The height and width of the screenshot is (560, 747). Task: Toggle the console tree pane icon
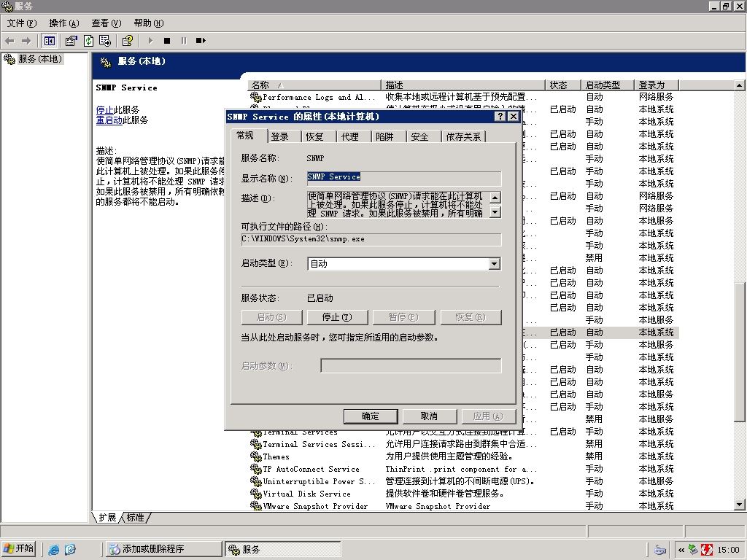49,41
